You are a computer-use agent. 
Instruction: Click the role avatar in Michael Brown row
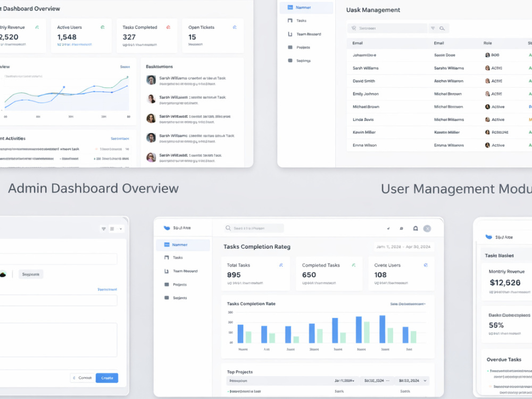pos(487,106)
